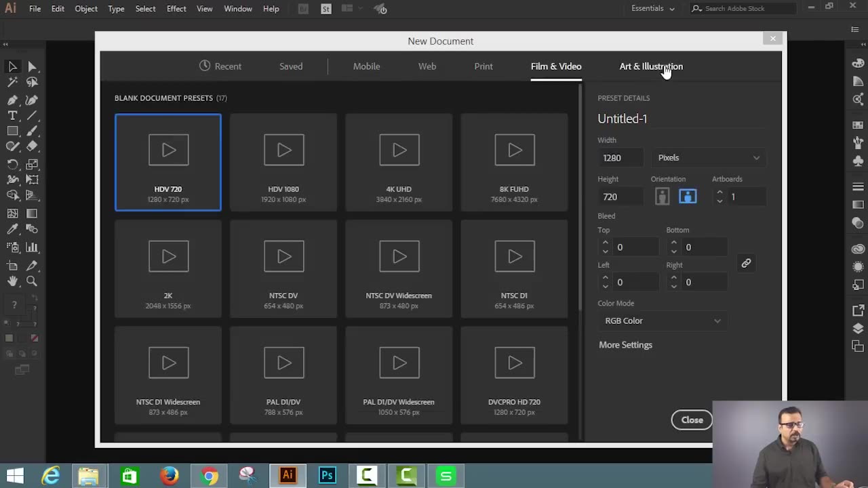Select the Scale tool

pos(32,165)
